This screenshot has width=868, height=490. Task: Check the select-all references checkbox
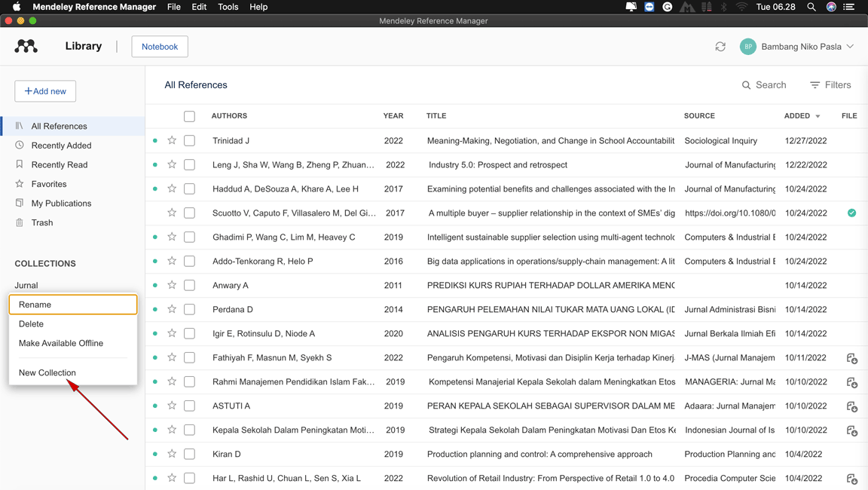pyautogui.click(x=189, y=115)
